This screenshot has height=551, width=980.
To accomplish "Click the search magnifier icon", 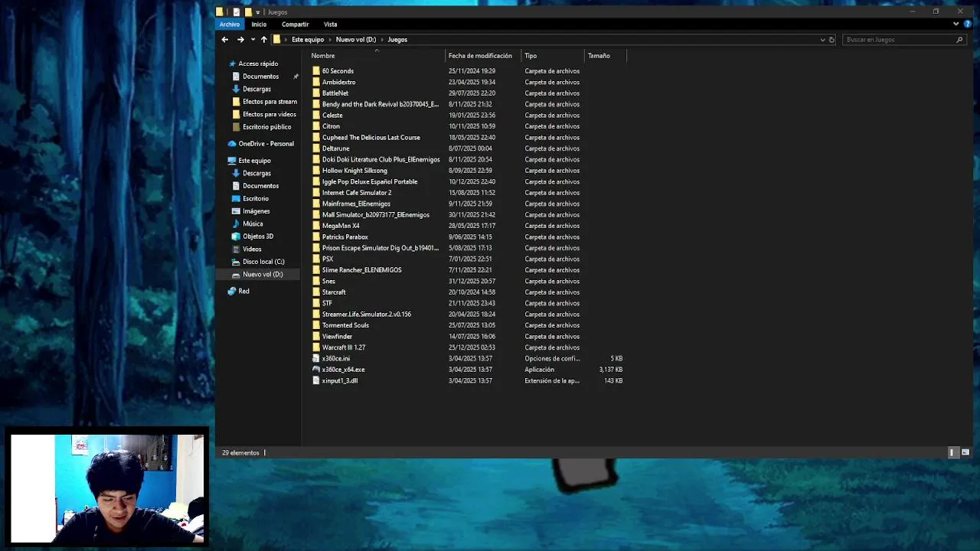I will tap(959, 40).
